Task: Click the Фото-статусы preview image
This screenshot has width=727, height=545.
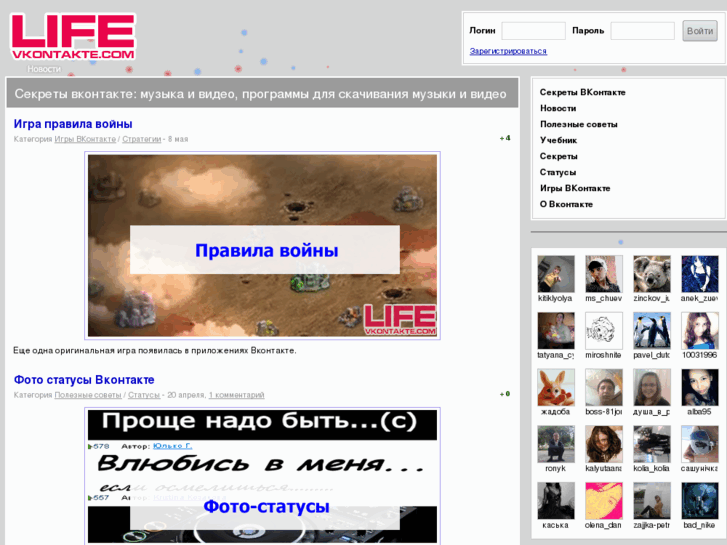Action: [262, 476]
